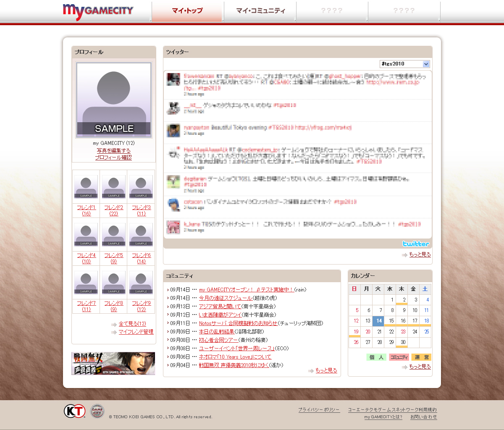Click the fifth tweet's user avatar
Image resolution: width=504 pixels, height=430 pixels.
pos(173,182)
